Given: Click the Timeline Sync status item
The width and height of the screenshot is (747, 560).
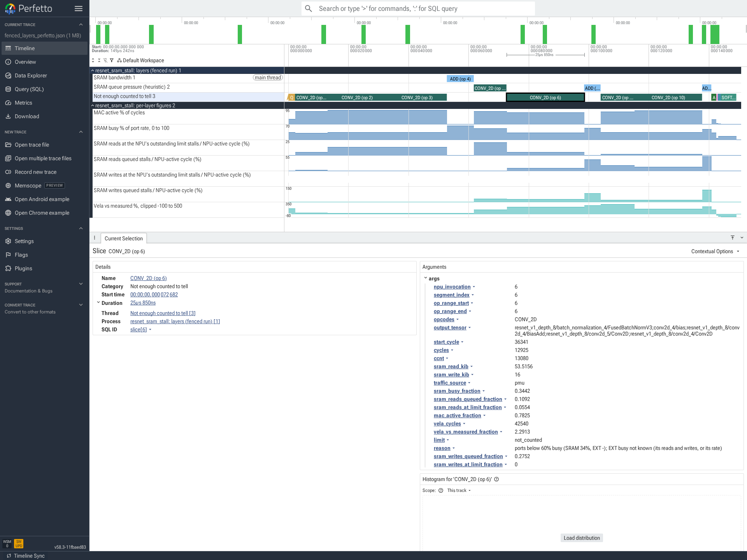Looking at the screenshot, I should (26, 556).
